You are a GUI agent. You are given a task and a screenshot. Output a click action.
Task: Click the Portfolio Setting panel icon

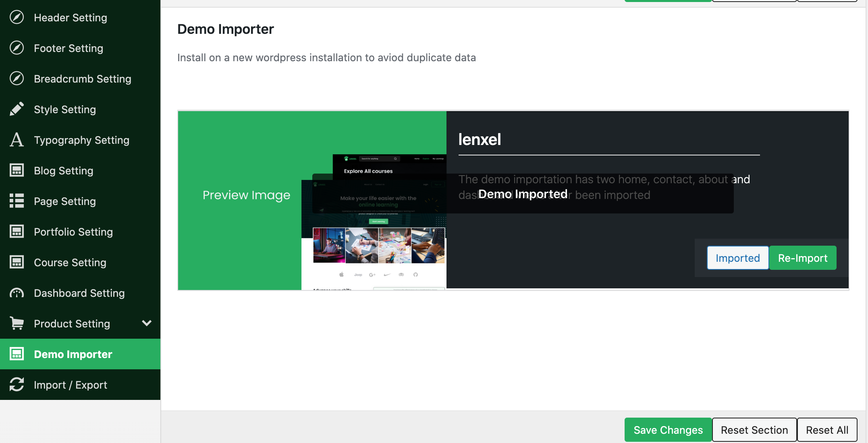[17, 232]
